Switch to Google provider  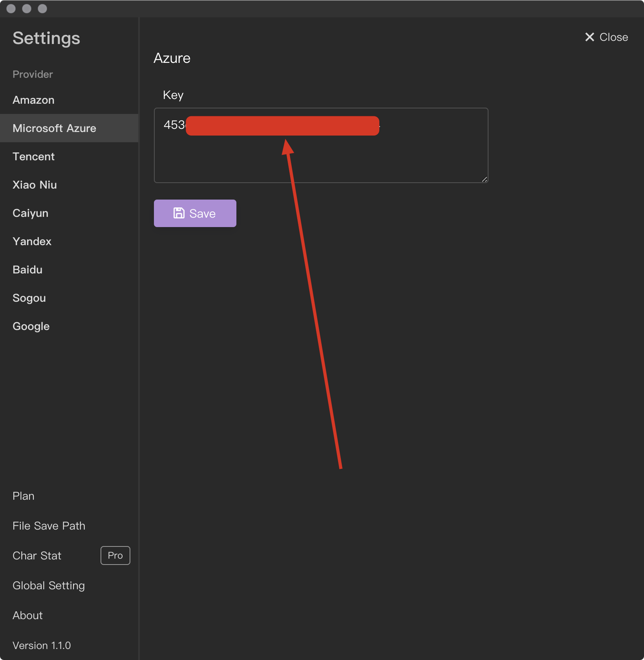[x=31, y=326]
